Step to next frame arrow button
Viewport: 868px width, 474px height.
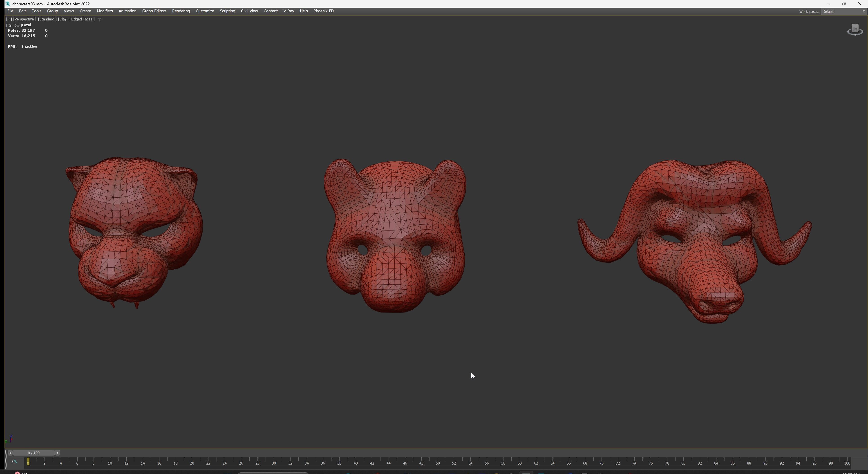[x=57, y=453]
